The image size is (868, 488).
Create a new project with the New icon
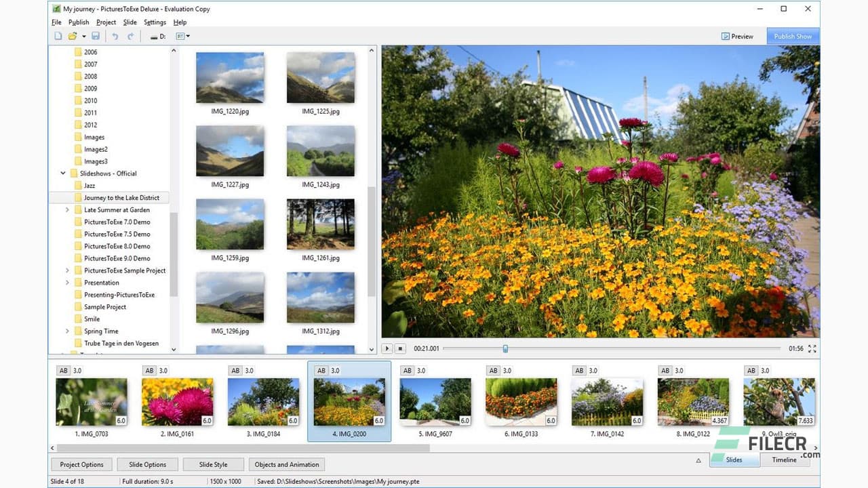[x=58, y=36]
